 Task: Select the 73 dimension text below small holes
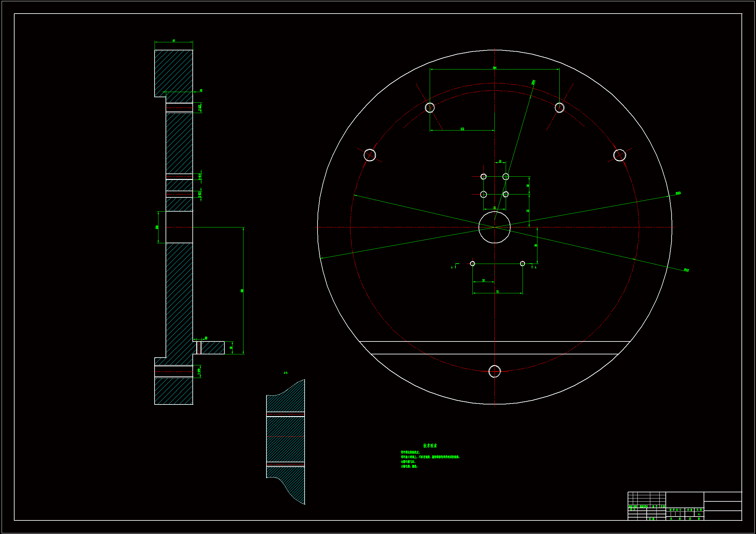coord(497,292)
